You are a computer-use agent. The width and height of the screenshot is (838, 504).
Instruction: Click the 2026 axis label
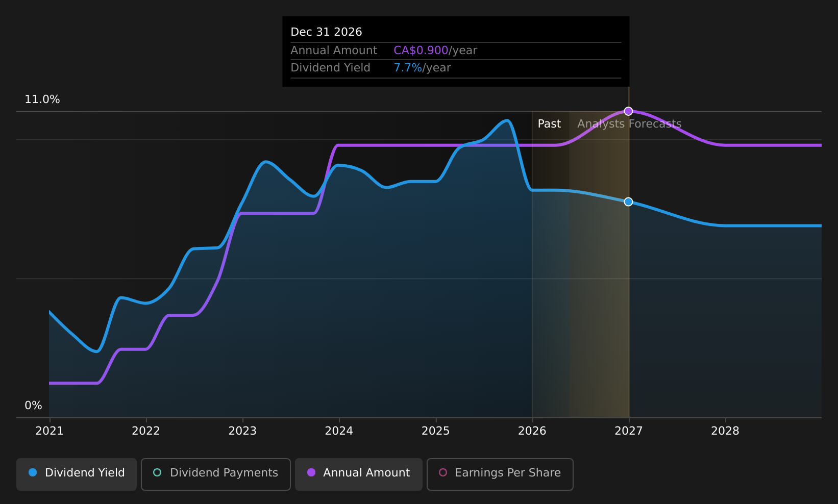point(532,431)
